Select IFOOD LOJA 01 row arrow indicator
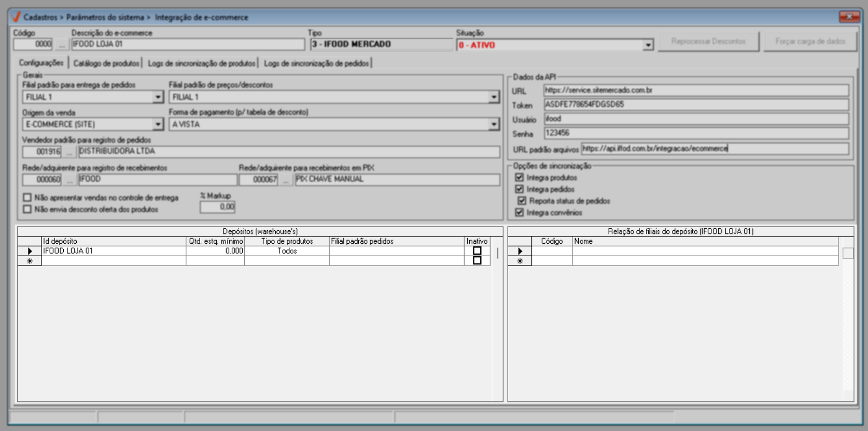This screenshot has width=868, height=431. [x=30, y=251]
